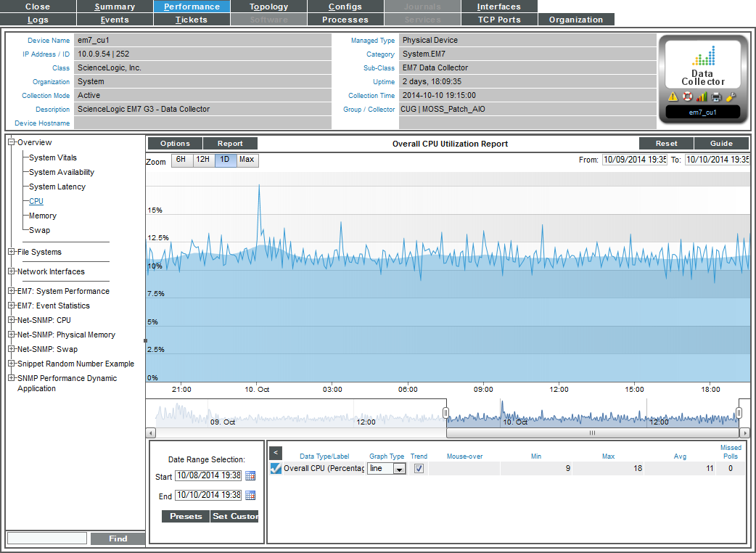The width and height of the screenshot is (756, 553).
Task: Open the wrench tools icon
Action: (731, 97)
